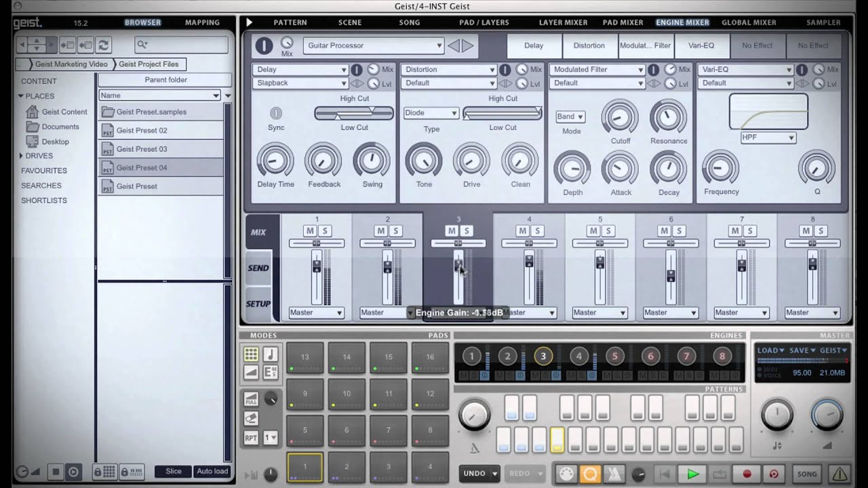The width and height of the screenshot is (868, 488).
Task: Toggle the Vari-EQ power button
Action: click(x=802, y=70)
